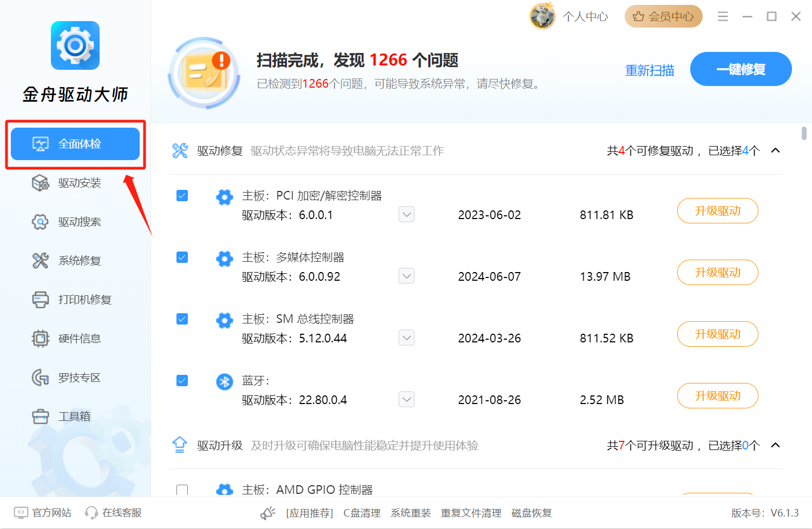Click the 版本号：V6.1.3 text

[765, 513]
